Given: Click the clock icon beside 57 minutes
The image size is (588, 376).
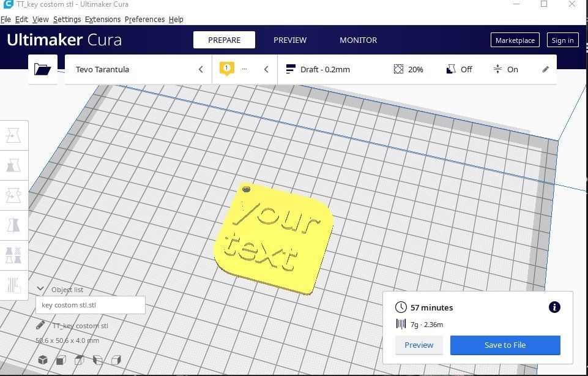Looking at the screenshot, I should coord(401,307).
